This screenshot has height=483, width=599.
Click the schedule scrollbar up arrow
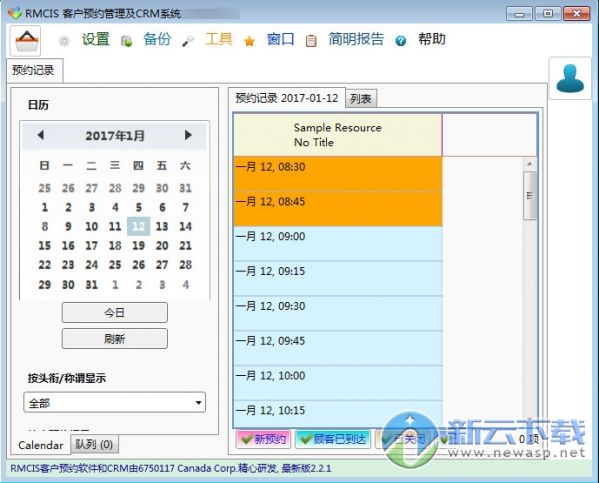pos(529,164)
